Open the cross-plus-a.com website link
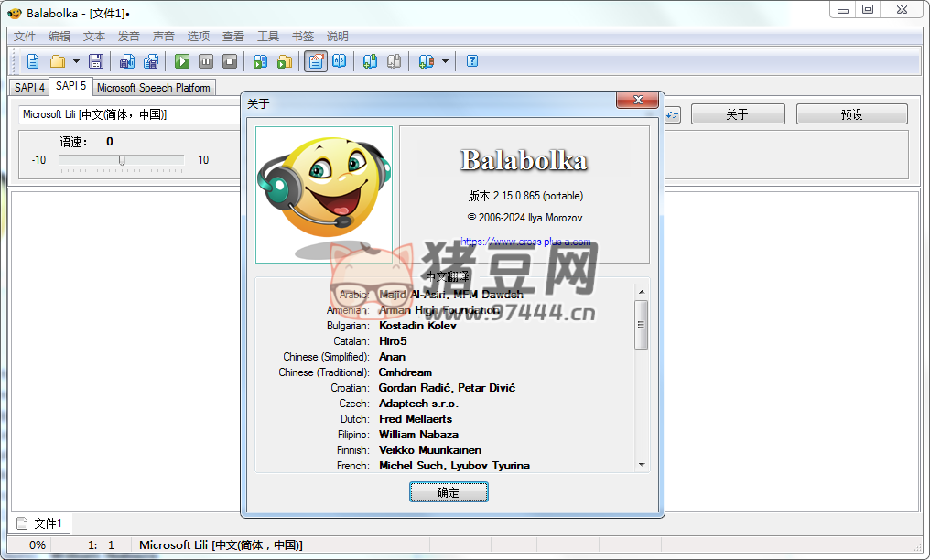930x560 pixels. 525,242
